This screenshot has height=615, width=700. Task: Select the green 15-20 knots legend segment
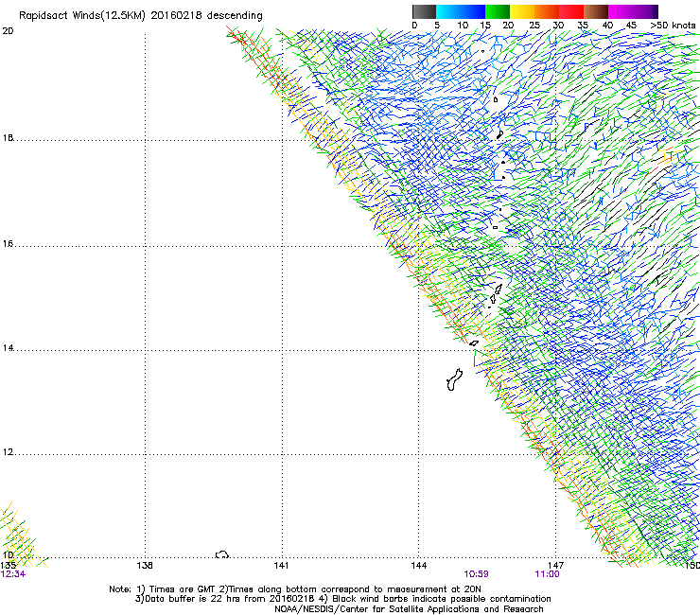498,11
